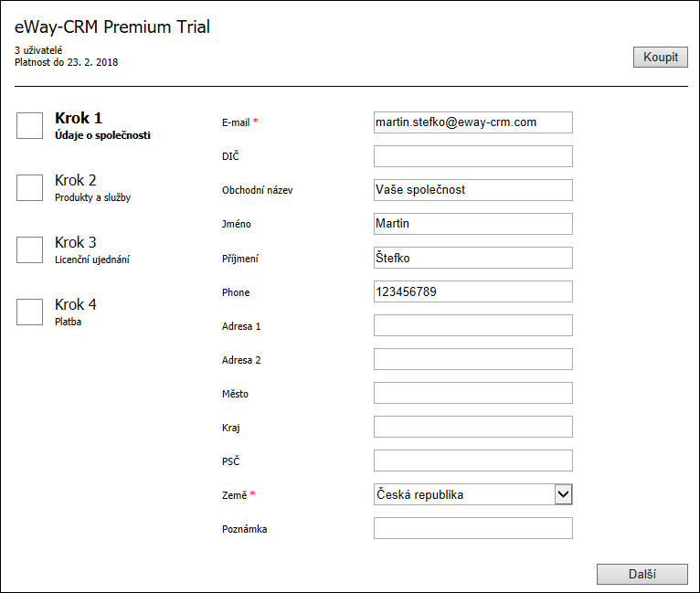Viewport: 700px width, 593px height.
Task: Click the Další button
Action: [x=642, y=574]
